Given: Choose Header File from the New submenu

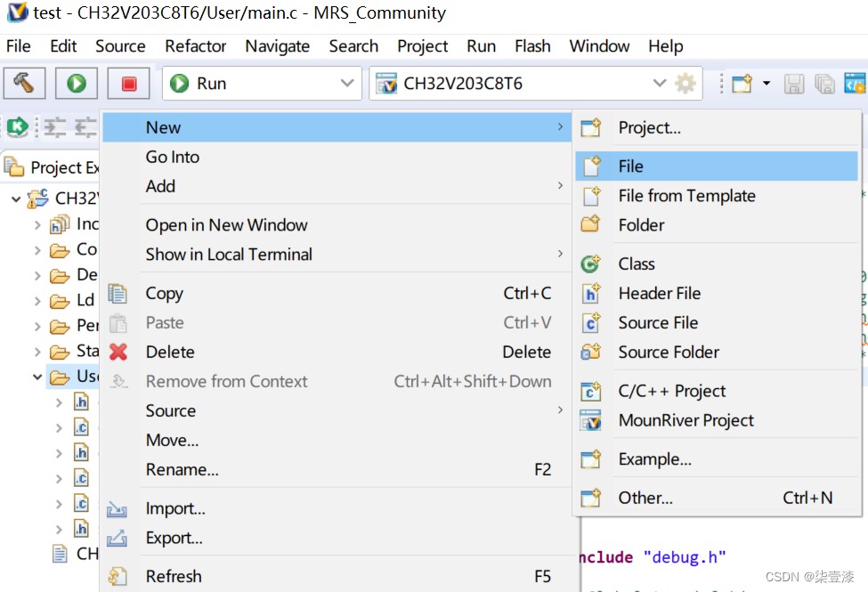Looking at the screenshot, I should 659,293.
